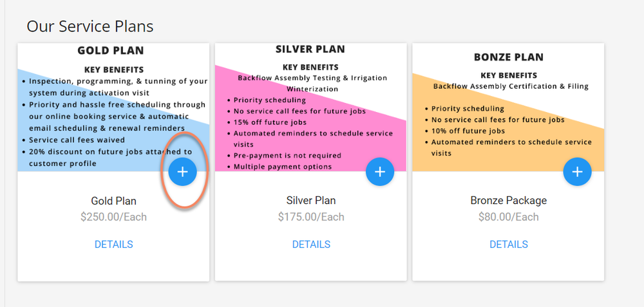Click the 15% off future jobs bullet
This screenshot has height=307, width=644.
click(x=270, y=122)
